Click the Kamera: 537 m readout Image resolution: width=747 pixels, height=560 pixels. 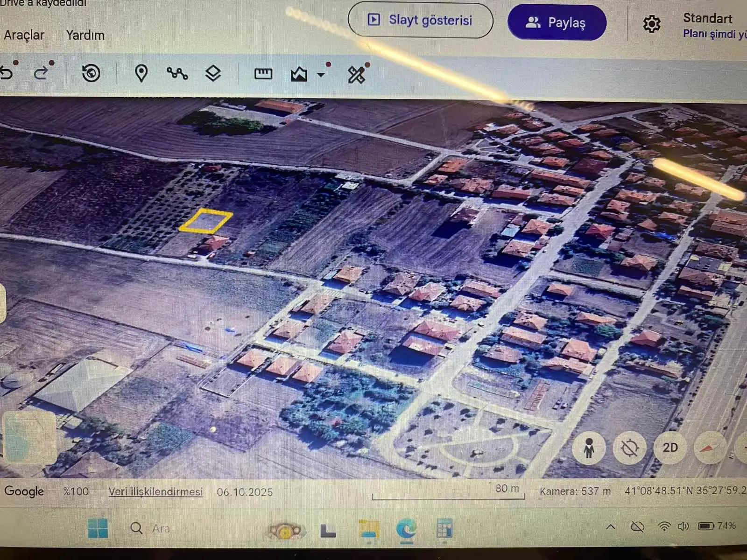(x=575, y=491)
